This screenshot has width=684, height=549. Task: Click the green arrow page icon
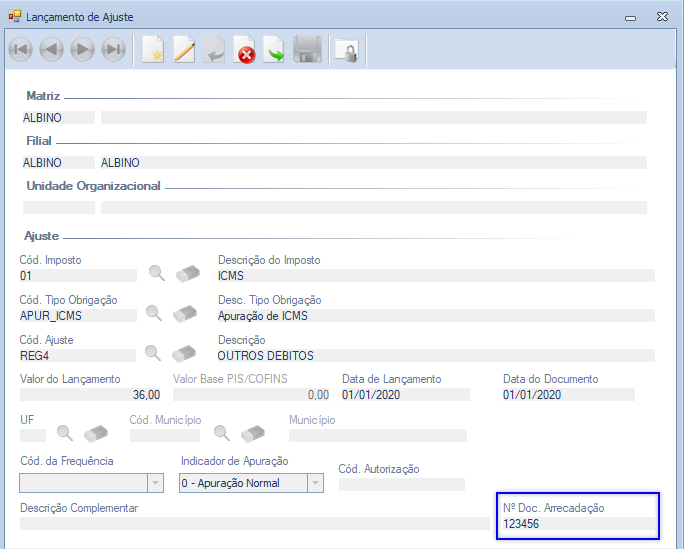(274, 50)
